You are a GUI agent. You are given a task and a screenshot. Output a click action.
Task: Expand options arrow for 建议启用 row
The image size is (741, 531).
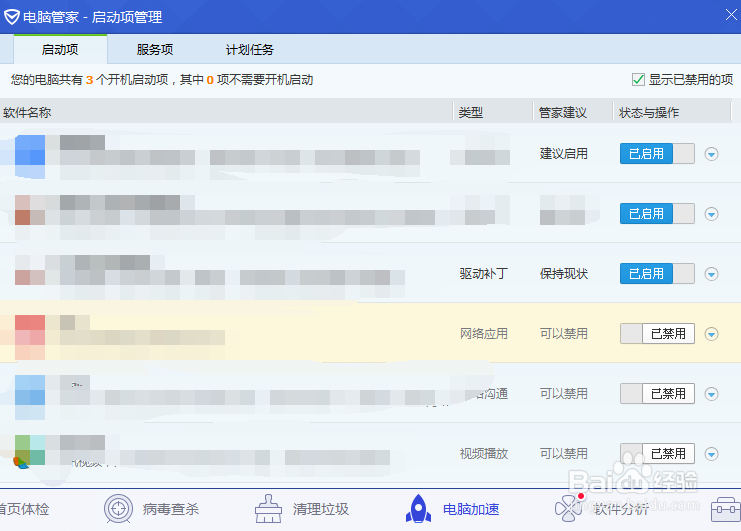(x=711, y=154)
